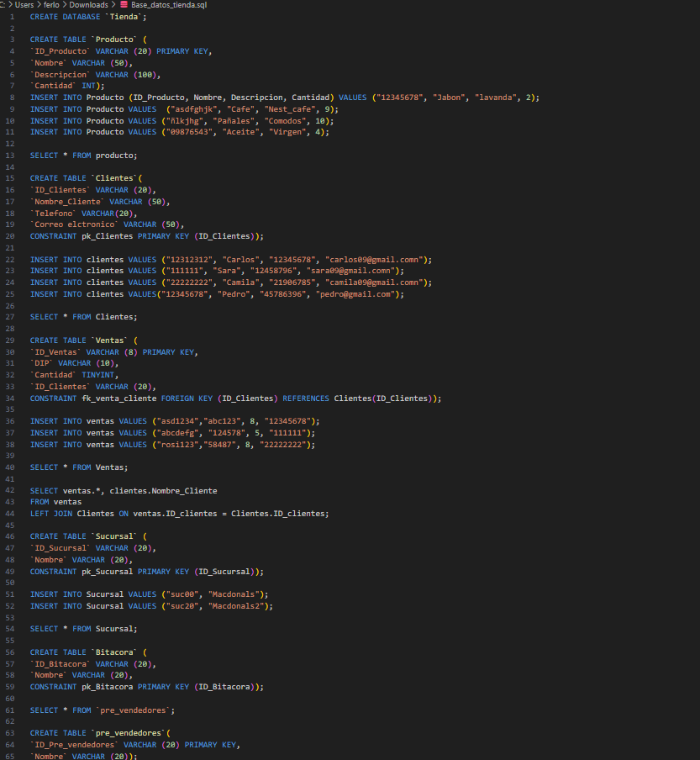This screenshot has width=700, height=760.
Task: Click INSERT ventas line with "rosi123"
Action: [x=172, y=445]
